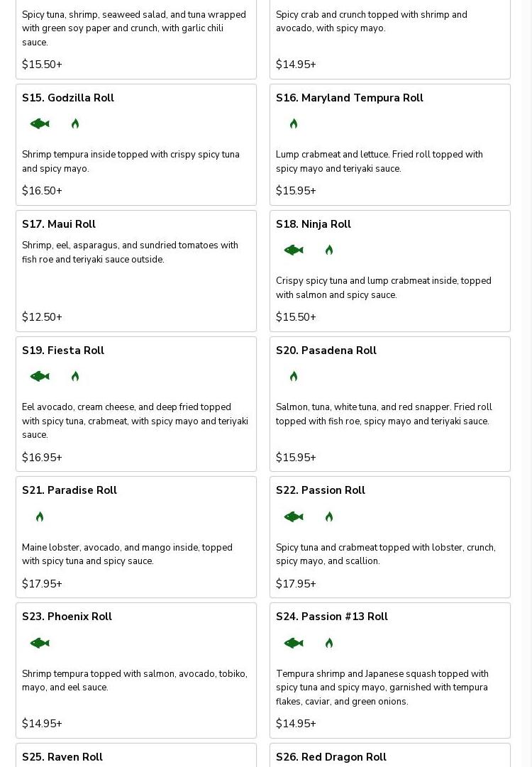Click the fish icon on Phoenix Roll

coord(40,644)
